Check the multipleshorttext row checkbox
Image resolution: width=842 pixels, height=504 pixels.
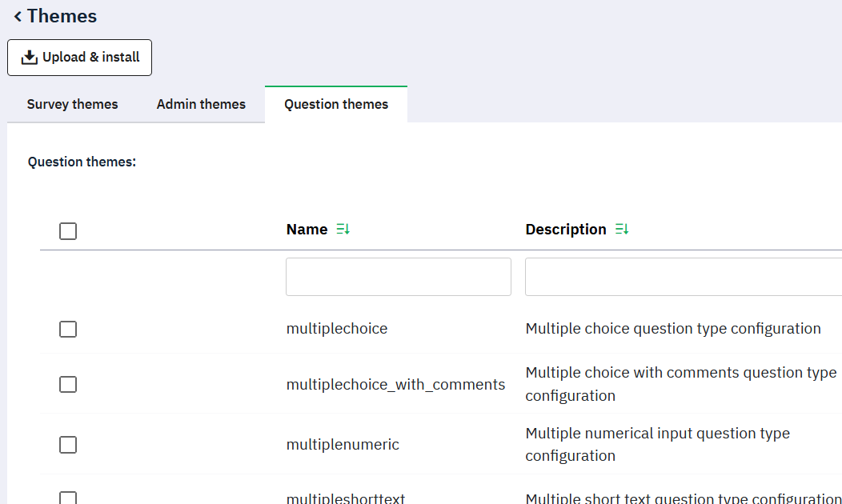[x=68, y=498]
